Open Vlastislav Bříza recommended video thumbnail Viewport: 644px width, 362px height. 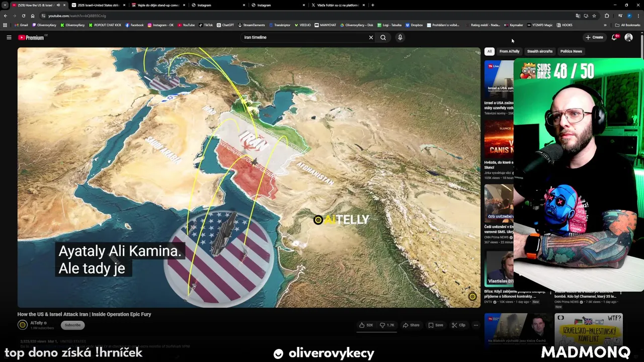pyautogui.click(x=499, y=268)
